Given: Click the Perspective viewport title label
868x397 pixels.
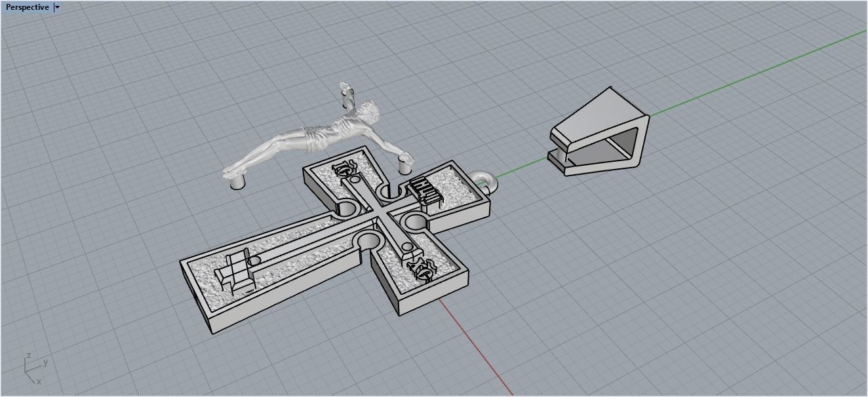Looking at the screenshot, I should tap(27, 7).
